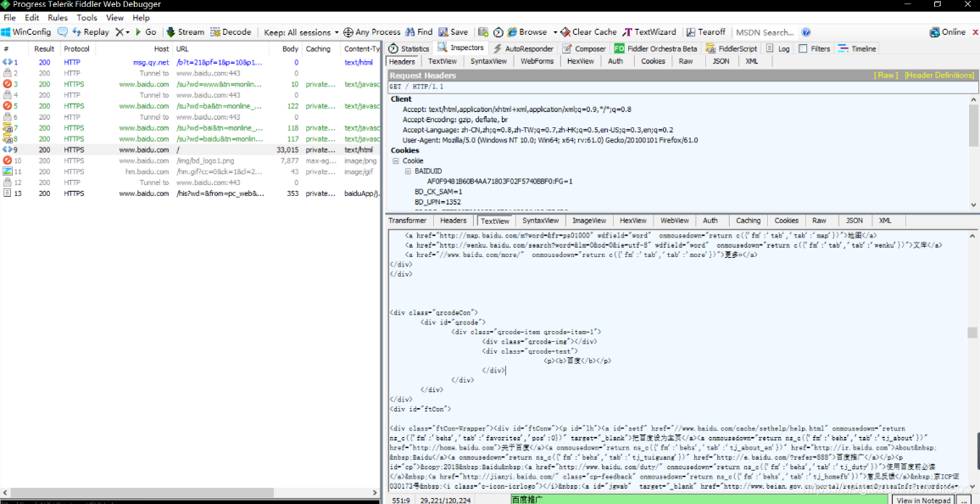Image resolution: width=980 pixels, height=504 pixels.
Task: Open the Browse dropdown arrow
Action: [x=554, y=32]
